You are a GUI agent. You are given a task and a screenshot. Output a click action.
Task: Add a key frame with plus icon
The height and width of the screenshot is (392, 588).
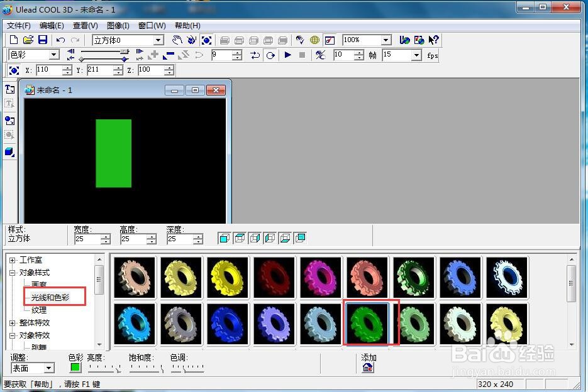153,55
